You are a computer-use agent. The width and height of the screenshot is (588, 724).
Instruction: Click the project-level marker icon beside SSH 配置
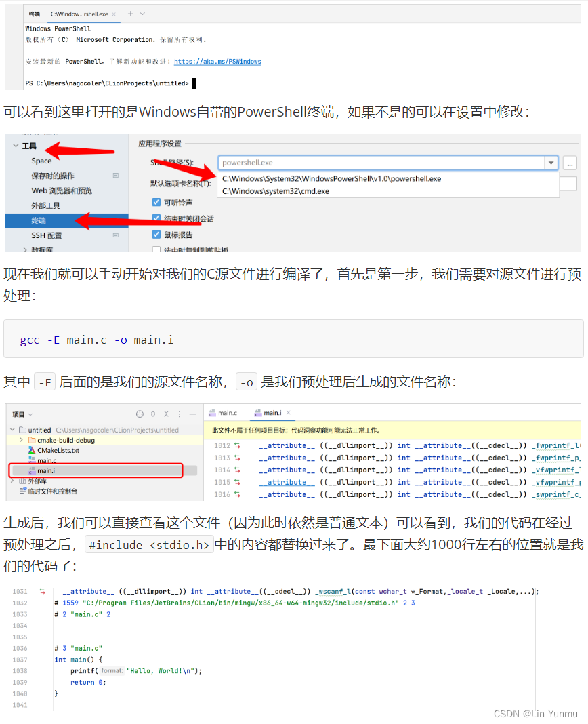[116, 235]
